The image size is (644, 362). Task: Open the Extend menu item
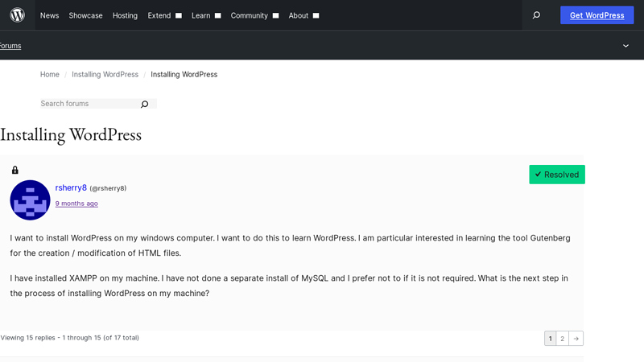pyautogui.click(x=159, y=15)
